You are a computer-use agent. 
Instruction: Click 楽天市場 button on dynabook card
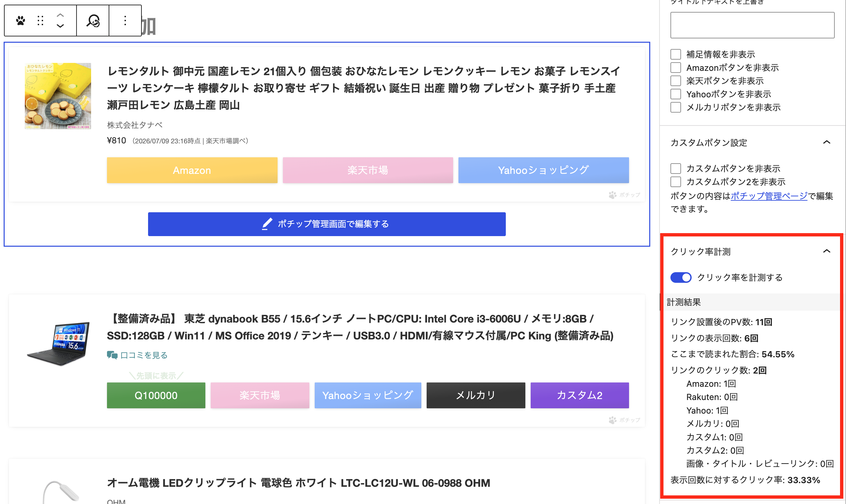260,395
